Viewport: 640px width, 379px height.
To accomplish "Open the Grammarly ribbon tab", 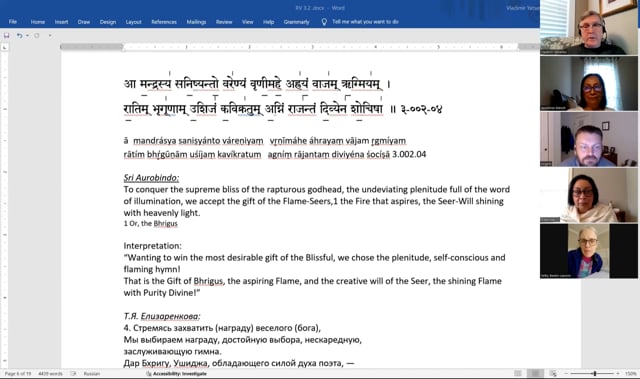I will coord(297,22).
